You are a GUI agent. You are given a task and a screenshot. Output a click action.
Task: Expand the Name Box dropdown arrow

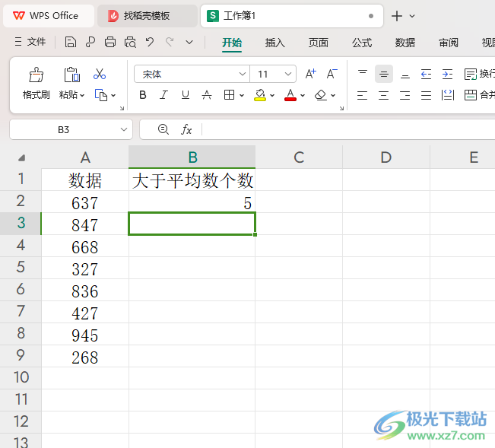pos(124,129)
